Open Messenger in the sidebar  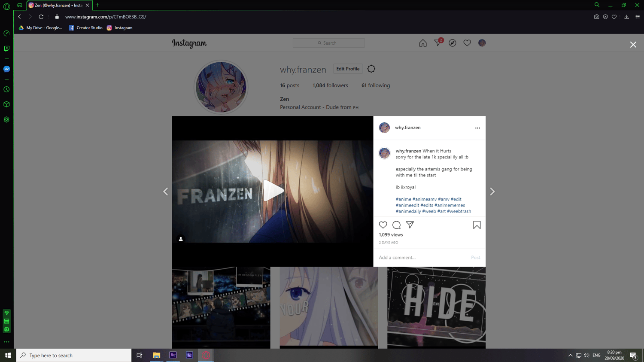[6, 69]
